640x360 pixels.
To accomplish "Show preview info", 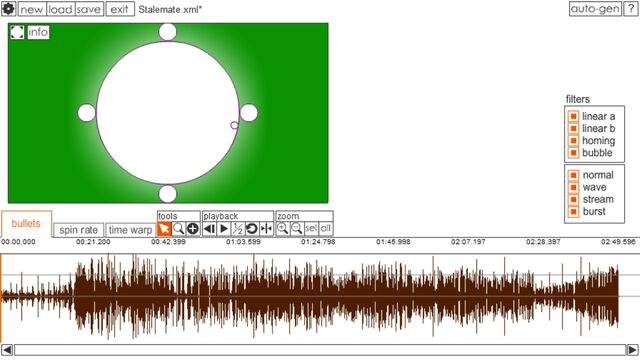I will [x=38, y=32].
